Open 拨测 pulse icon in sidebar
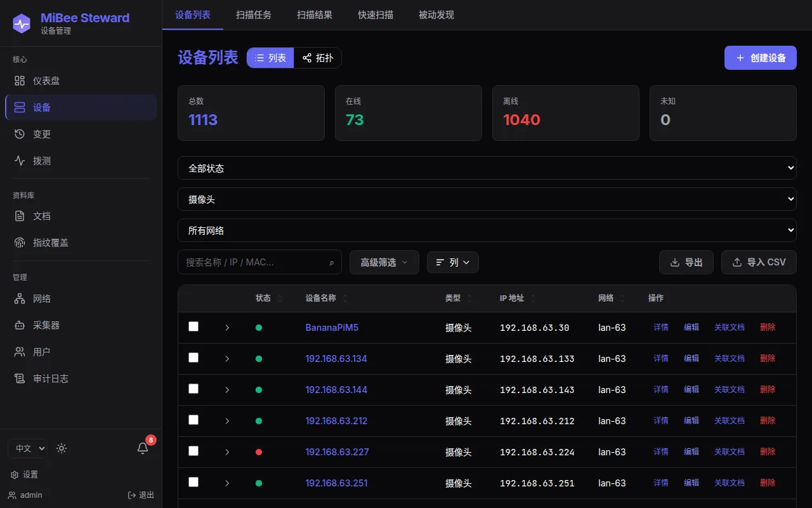The width and height of the screenshot is (812, 508). [x=20, y=161]
